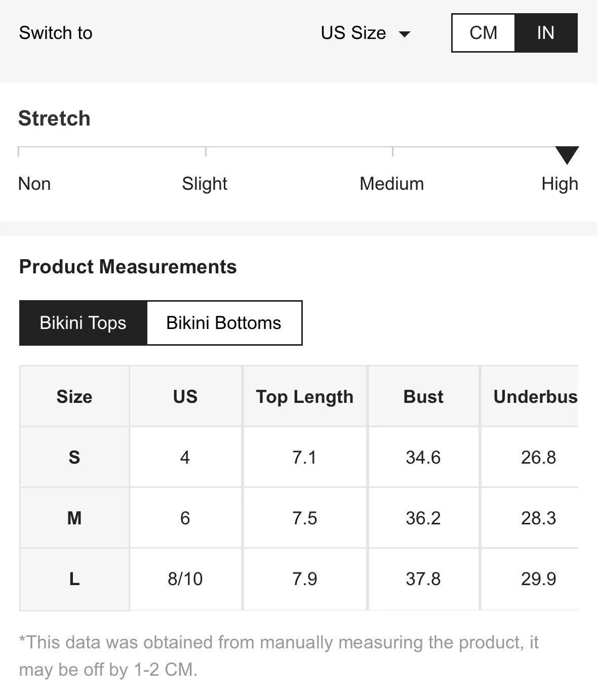Viewport: 597px width, 700px height.
Task: Click the Medium stretch label
Action: pos(391,184)
